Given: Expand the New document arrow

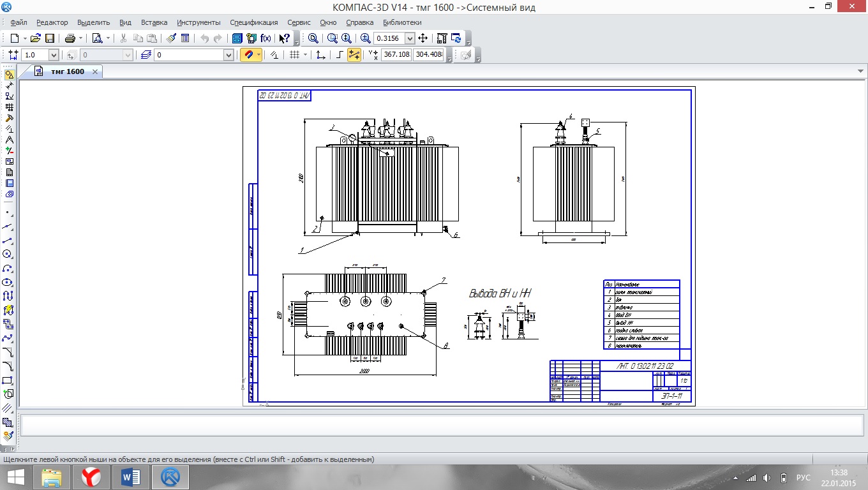Looking at the screenshot, I should [25, 38].
